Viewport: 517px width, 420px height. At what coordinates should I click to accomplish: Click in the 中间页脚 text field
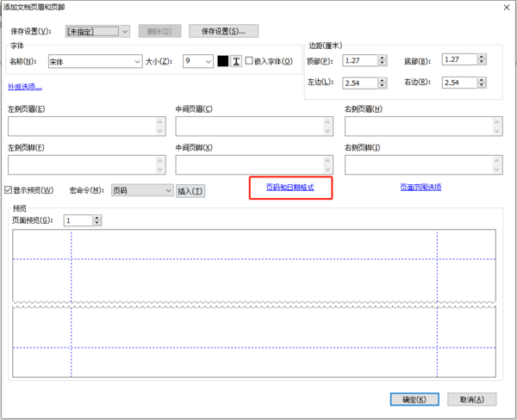[253, 165]
